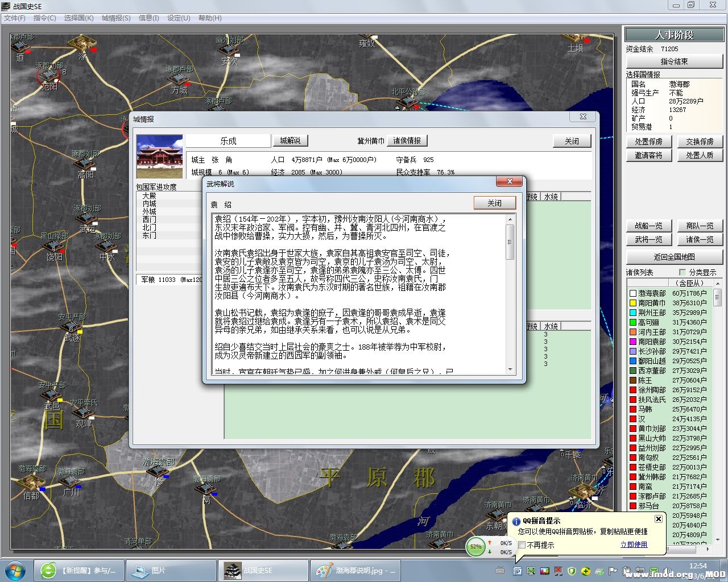This screenshot has height=582, width=728.
Task: Close the QQ拼音提示 balloon with X
Action: pos(658,519)
